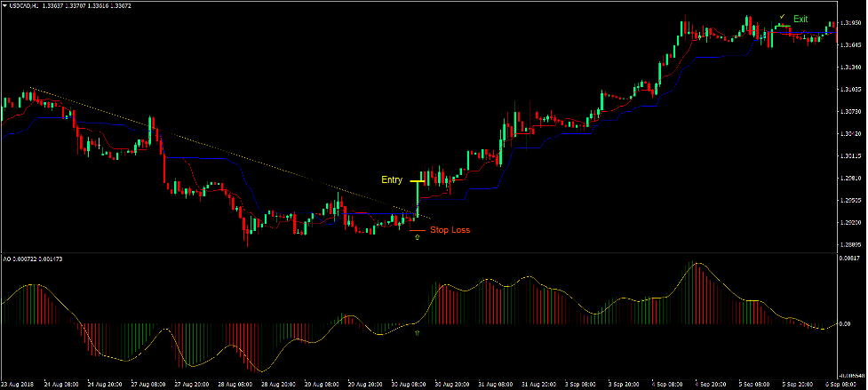Pick the 30 Aug 20:00 time label
This screenshot has width=868, height=390.
pyautogui.click(x=451, y=384)
